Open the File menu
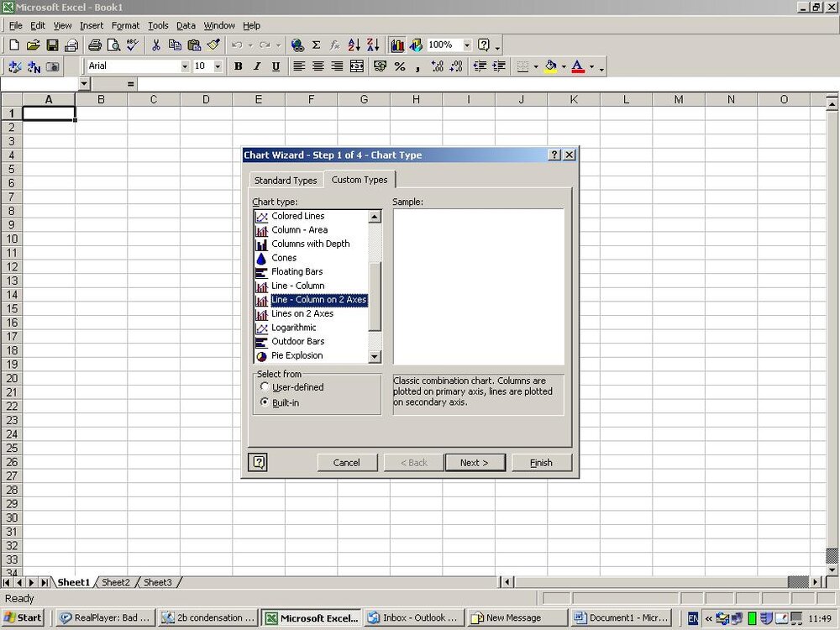The height and width of the screenshot is (630, 840). 15,25
